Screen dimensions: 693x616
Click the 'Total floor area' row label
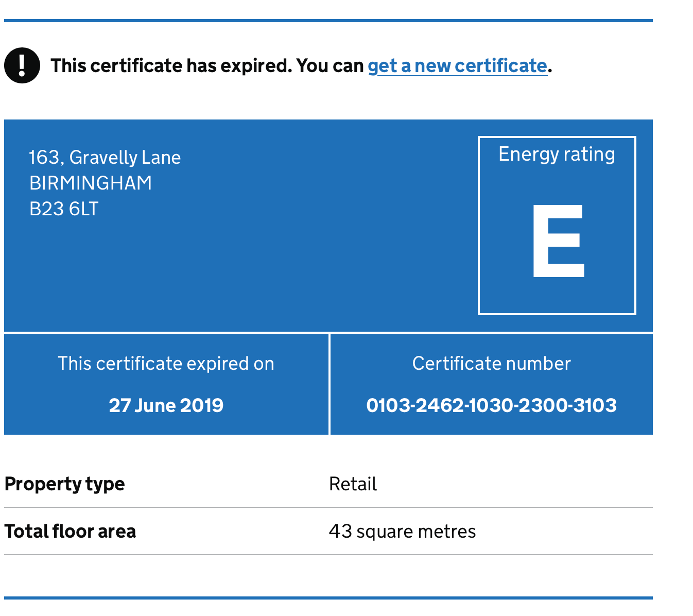point(70,532)
